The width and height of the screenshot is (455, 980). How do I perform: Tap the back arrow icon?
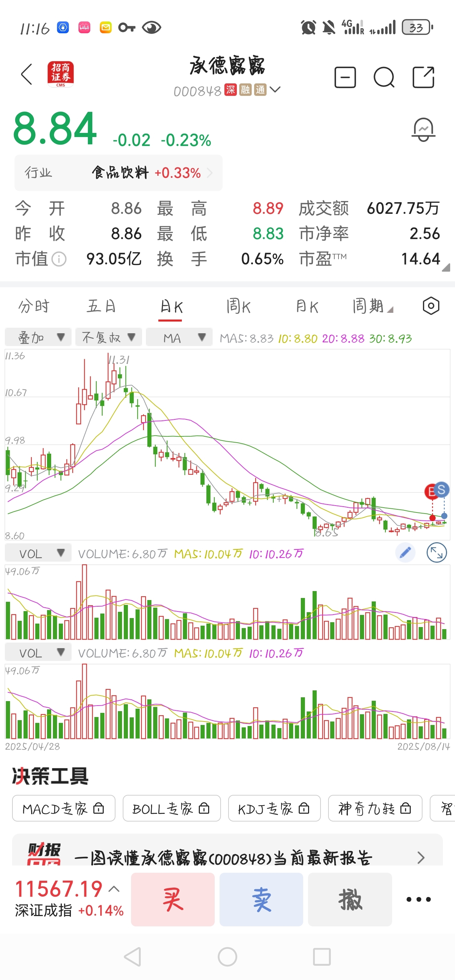coord(27,74)
